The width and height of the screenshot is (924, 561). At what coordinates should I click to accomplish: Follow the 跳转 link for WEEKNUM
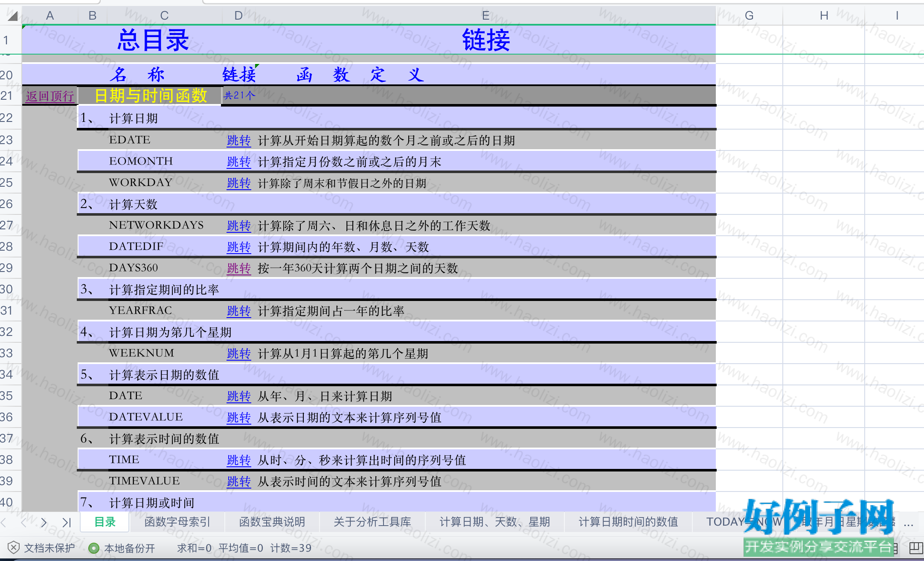tap(239, 353)
